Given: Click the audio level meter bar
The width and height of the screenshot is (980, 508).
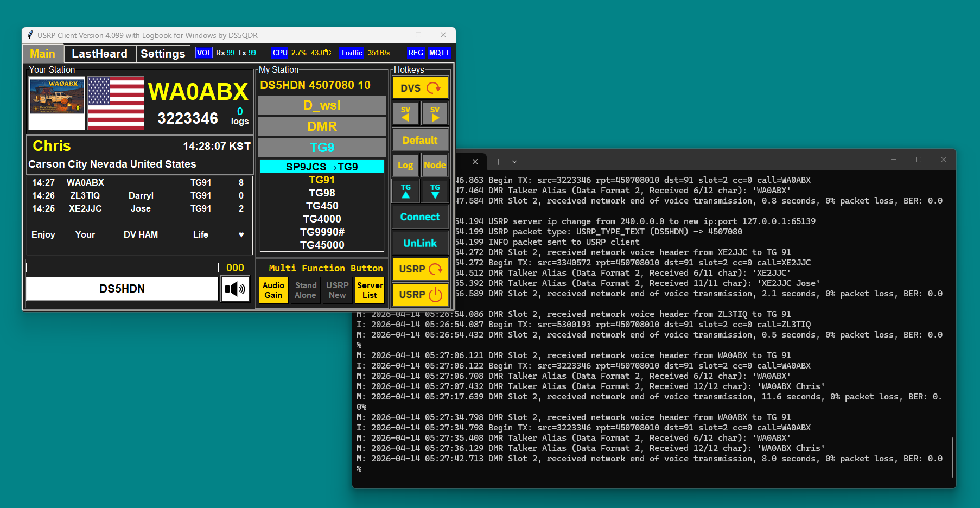Looking at the screenshot, I should [122, 268].
